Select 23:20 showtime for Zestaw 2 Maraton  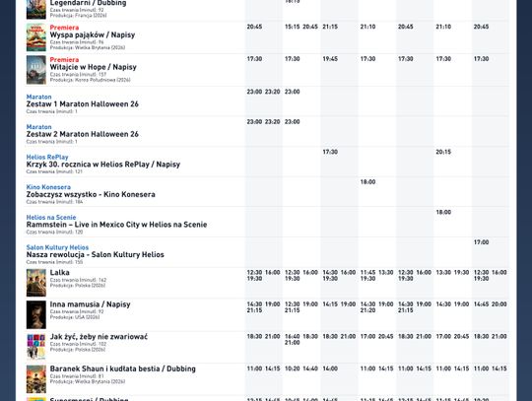click(x=273, y=122)
